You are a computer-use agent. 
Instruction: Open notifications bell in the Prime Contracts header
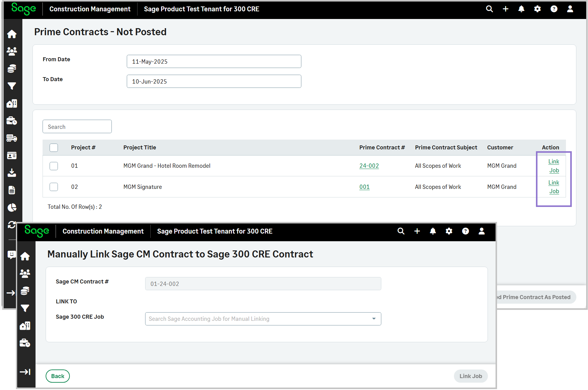tap(521, 9)
